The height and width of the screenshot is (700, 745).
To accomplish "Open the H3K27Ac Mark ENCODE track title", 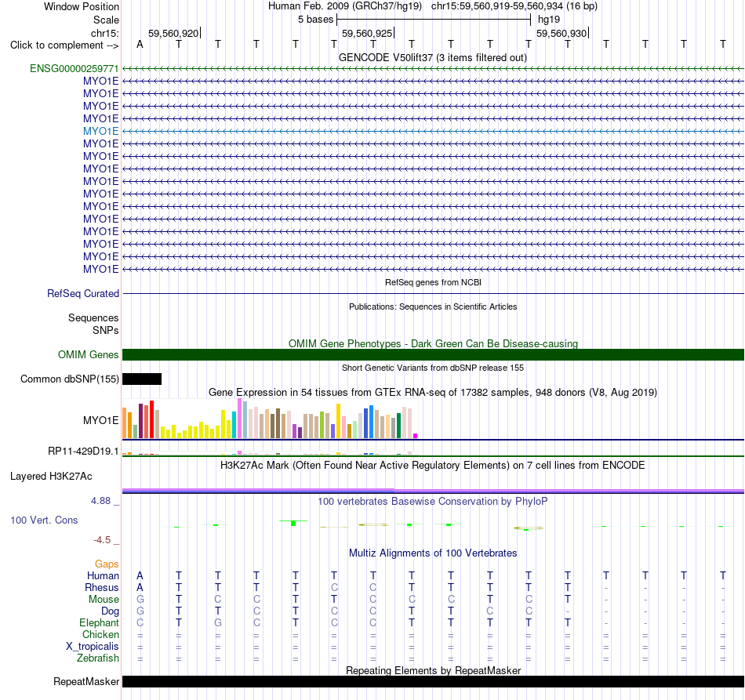I will [x=433, y=465].
